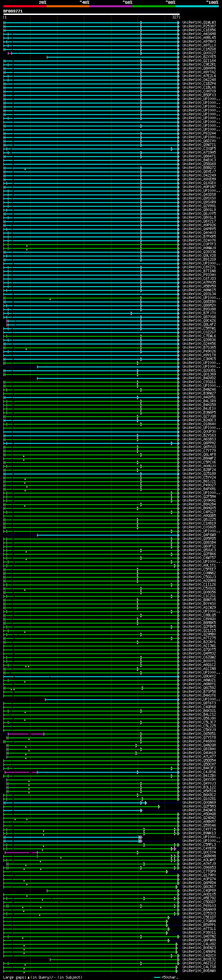Click the green ~80% identity color segment
The height and width of the screenshot is (980, 222).
coord(154,6)
